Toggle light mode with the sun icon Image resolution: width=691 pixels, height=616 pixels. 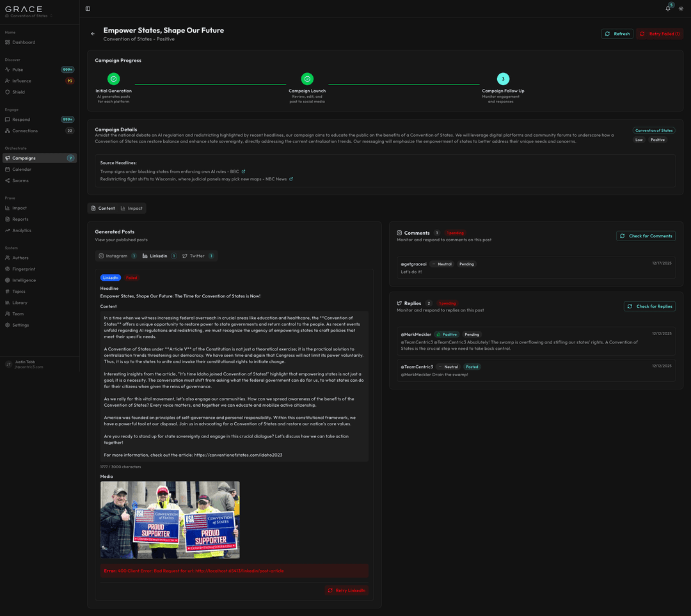(682, 8)
